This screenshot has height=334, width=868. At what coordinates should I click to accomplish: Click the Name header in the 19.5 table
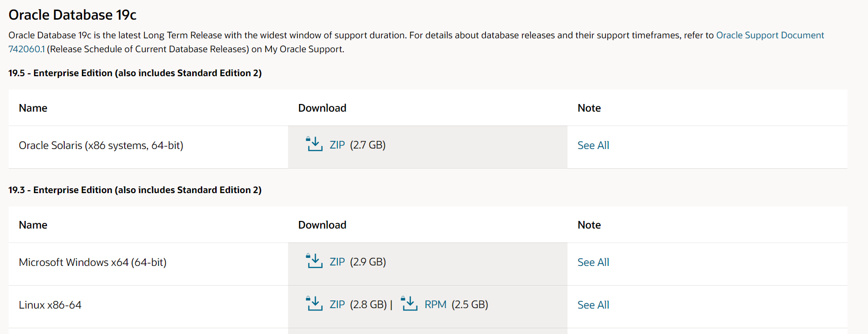click(x=33, y=108)
